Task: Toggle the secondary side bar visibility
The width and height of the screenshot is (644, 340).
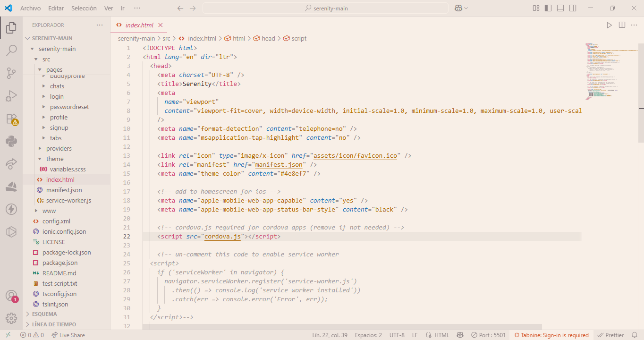Action: (x=573, y=8)
